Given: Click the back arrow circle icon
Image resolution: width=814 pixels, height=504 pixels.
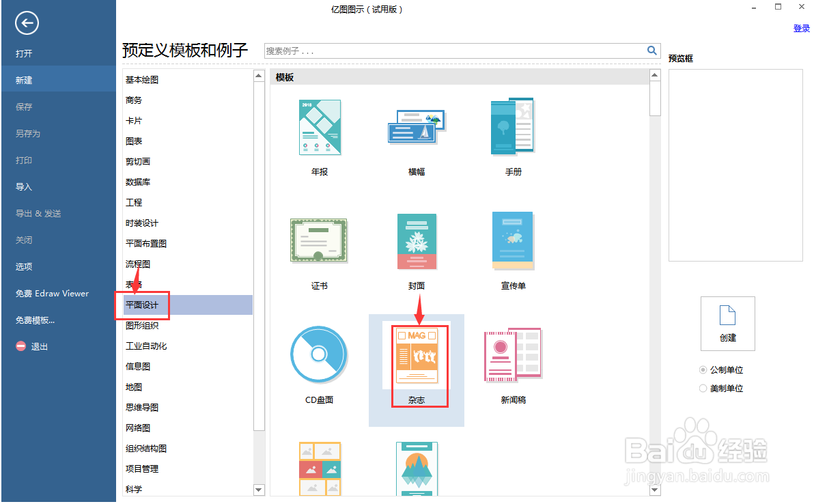Looking at the screenshot, I should 27,23.
